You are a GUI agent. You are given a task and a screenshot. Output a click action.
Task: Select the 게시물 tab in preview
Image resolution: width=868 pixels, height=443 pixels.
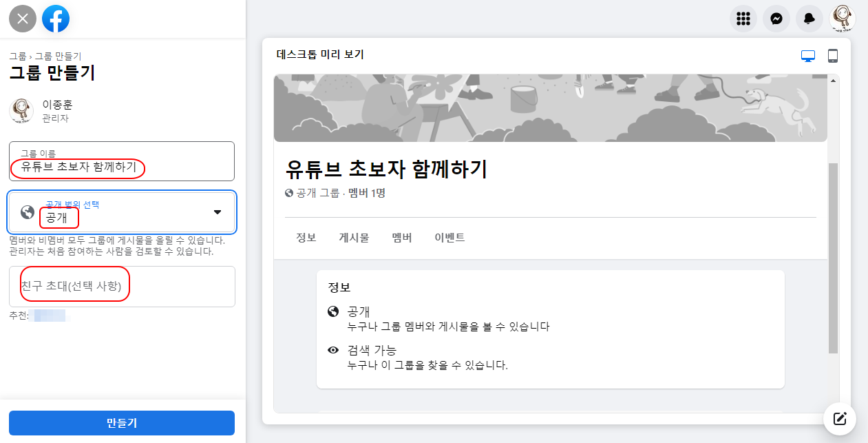pyautogui.click(x=354, y=238)
